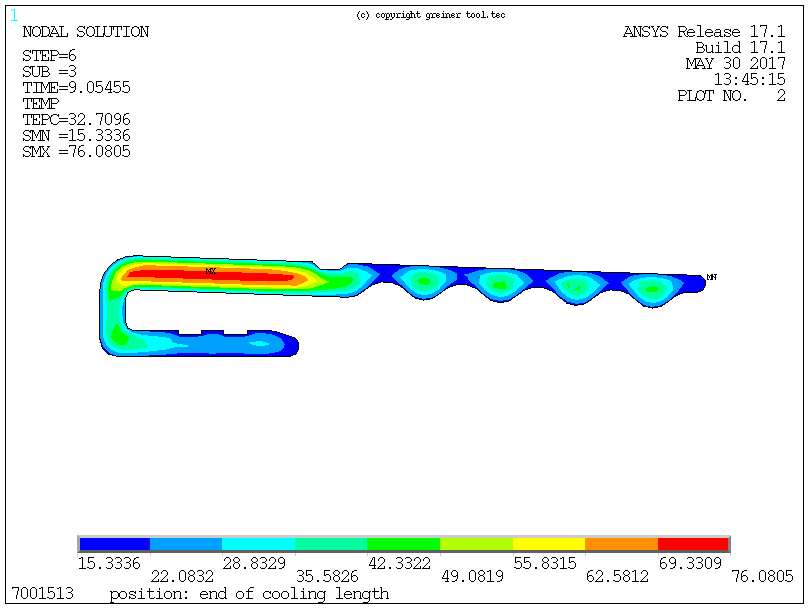The image size is (810, 610).
Task: Click the copyright greiner tool.tec text
Action: [x=431, y=15]
